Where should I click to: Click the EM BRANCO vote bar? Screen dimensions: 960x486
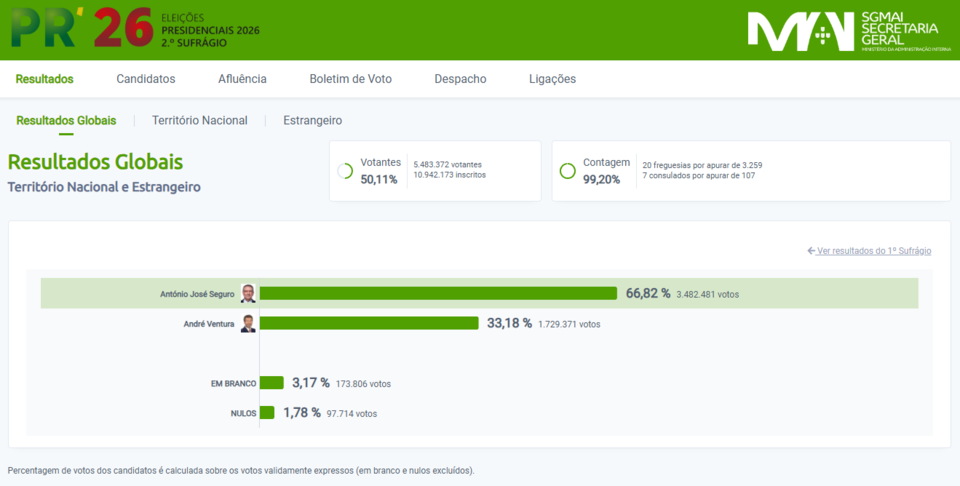pyautogui.click(x=271, y=383)
